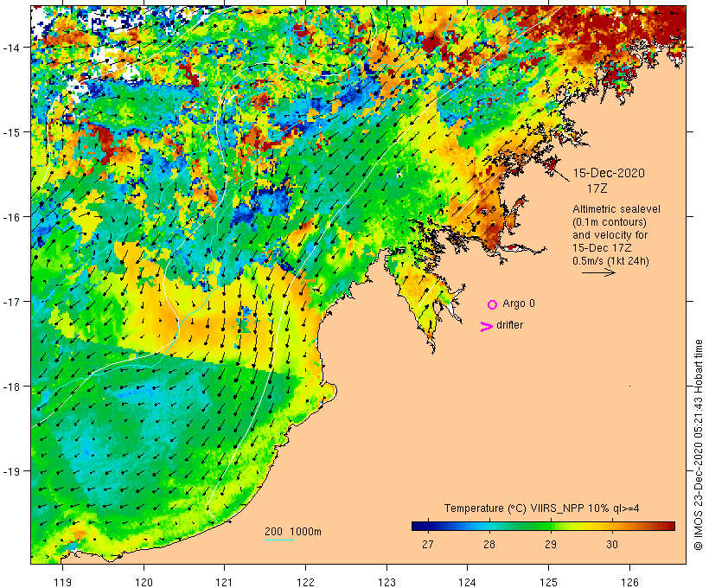Click the longitude label '120'

pyautogui.click(x=144, y=582)
